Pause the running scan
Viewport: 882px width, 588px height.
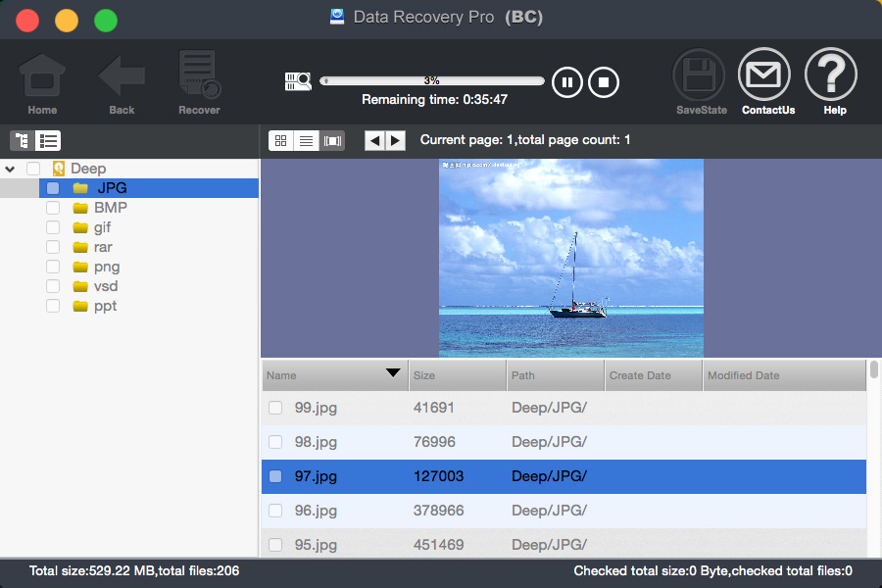(x=567, y=82)
